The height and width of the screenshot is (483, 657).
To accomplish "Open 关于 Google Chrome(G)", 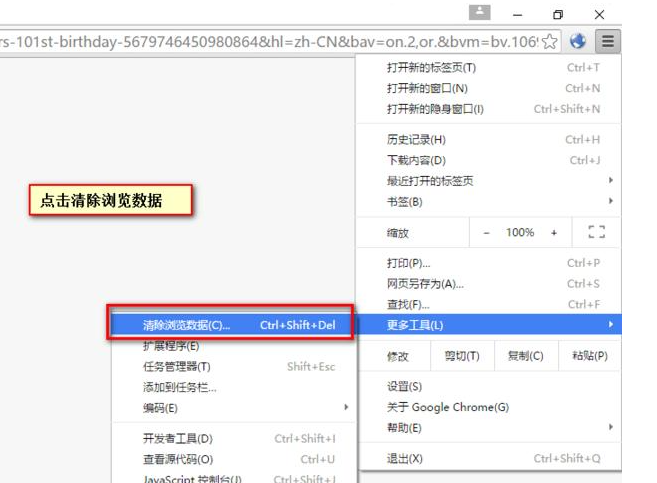I will 489,407.
